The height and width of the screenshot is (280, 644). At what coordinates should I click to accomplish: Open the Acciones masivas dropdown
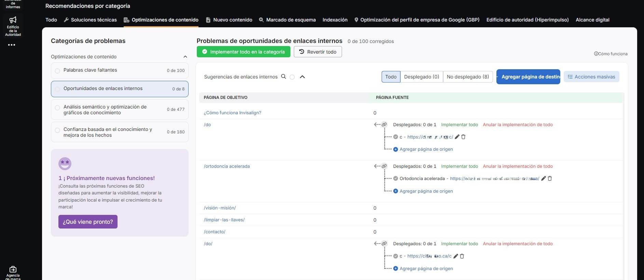click(x=591, y=77)
